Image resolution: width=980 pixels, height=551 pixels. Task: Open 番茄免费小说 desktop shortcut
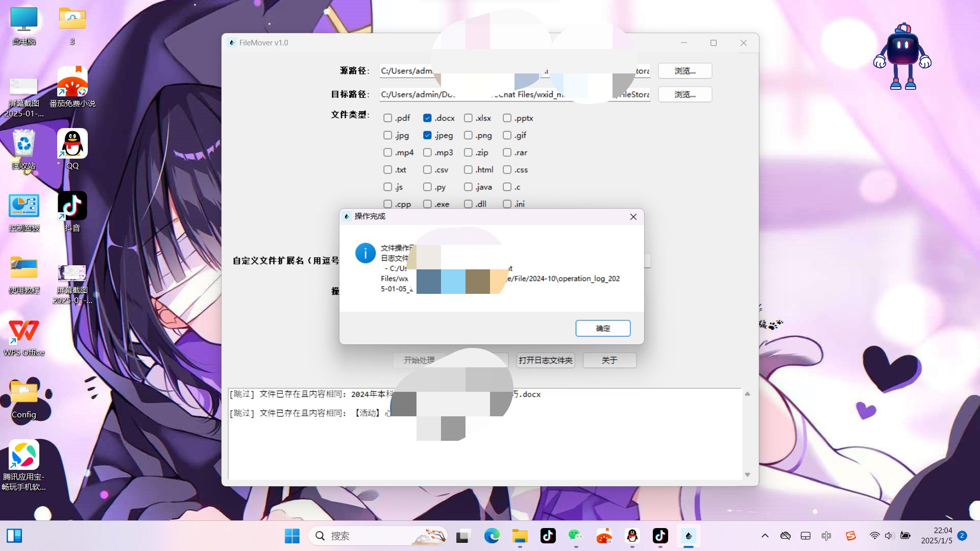72,87
